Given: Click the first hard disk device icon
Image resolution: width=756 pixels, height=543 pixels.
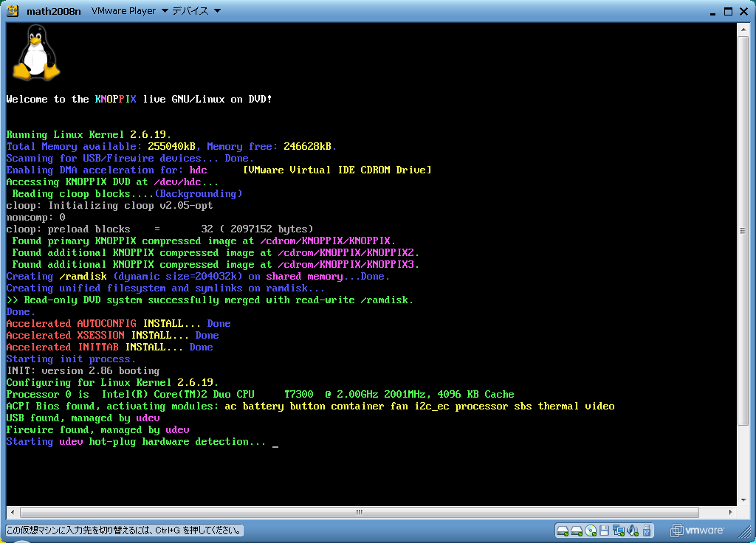Looking at the screenshot, I should click(562, 531).
